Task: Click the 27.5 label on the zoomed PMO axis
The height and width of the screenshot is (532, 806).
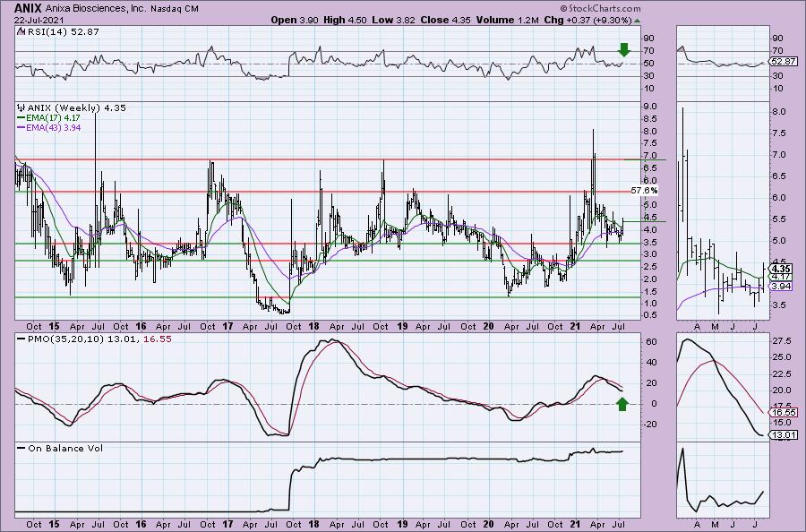Action: click(781, 341)
